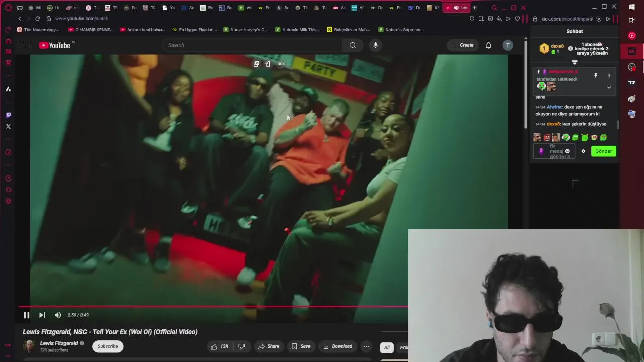
Task: Open the account avatar menu
Action: click(508, 45)
